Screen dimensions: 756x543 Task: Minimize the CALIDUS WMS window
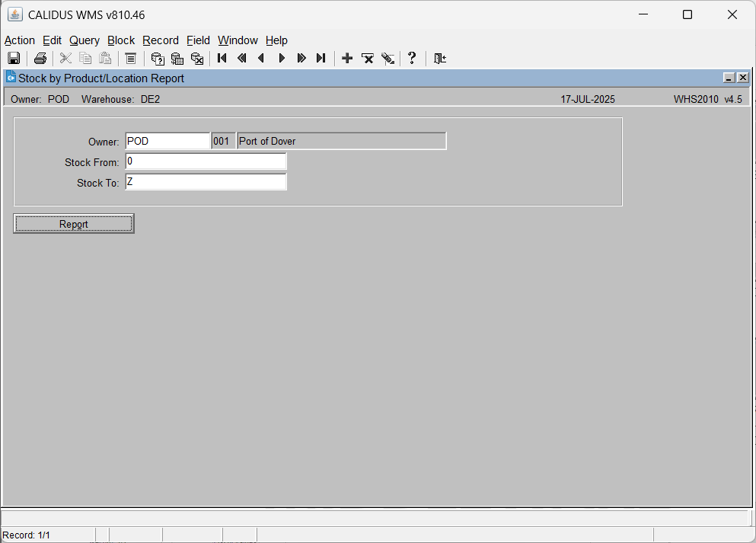pyautogui.click(x=643, y=14)
